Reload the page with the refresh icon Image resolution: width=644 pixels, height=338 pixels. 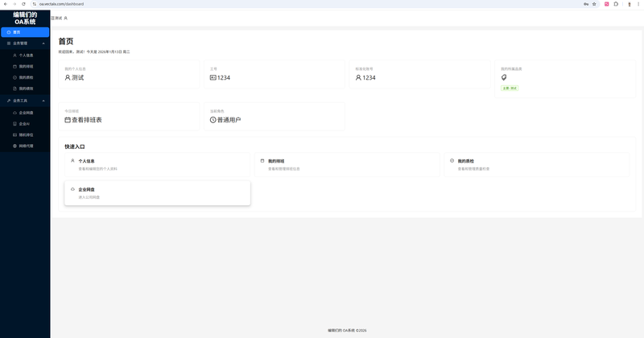pos(23,4)
